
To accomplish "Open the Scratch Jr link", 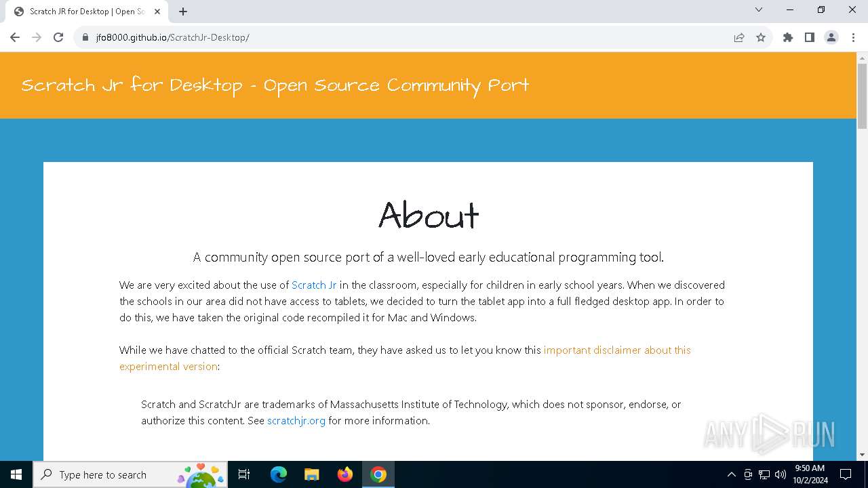I will pyautogui.click(x=314, y=285).
